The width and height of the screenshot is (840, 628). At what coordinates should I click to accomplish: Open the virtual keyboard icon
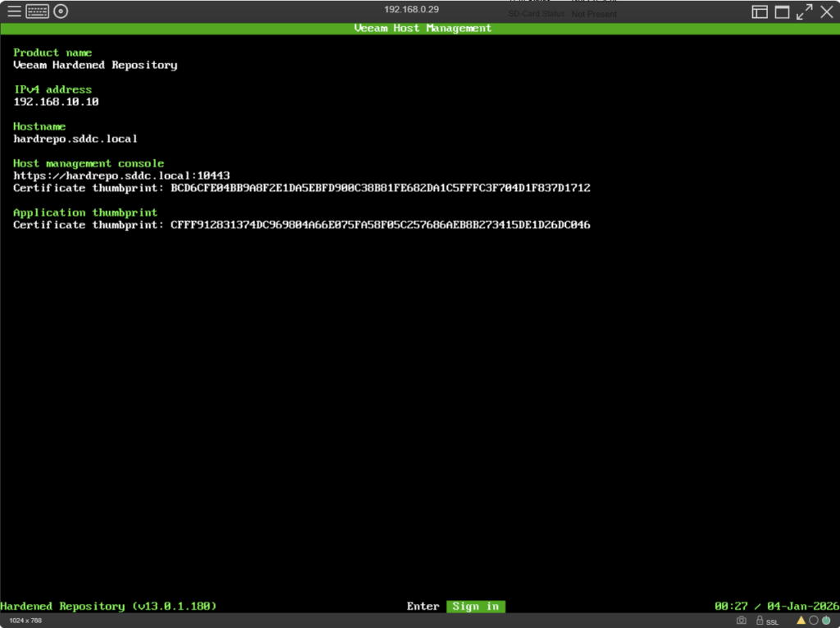coord(37,11)
